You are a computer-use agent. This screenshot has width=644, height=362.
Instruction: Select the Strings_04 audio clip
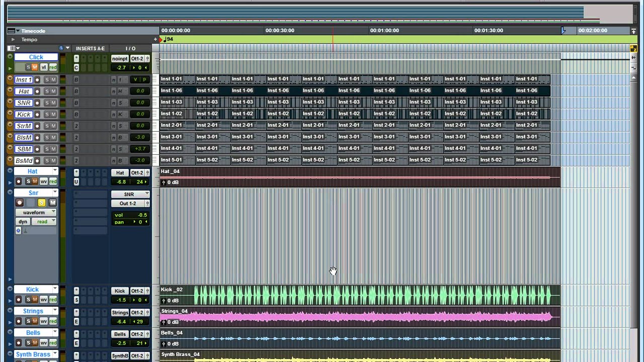tap(360, 317)
